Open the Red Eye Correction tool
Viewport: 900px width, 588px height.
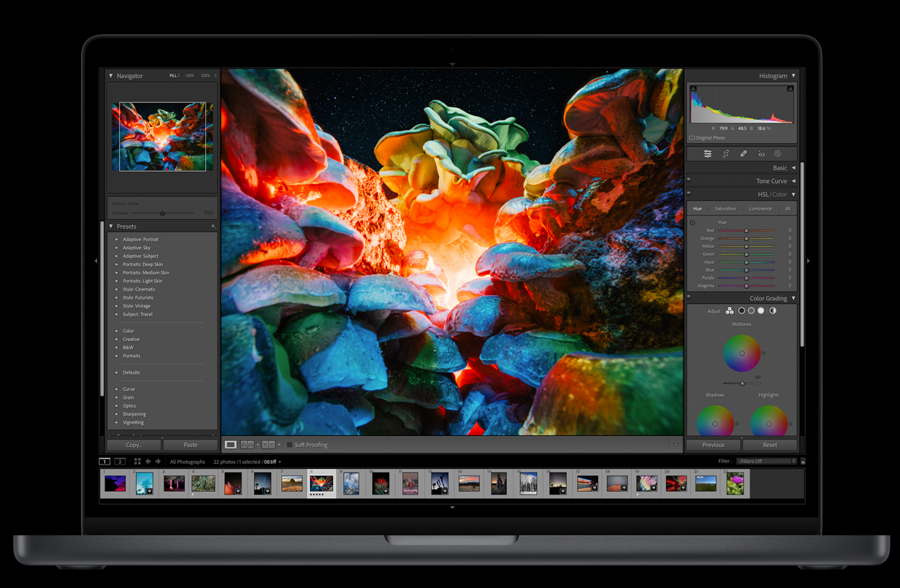(760, 154)
